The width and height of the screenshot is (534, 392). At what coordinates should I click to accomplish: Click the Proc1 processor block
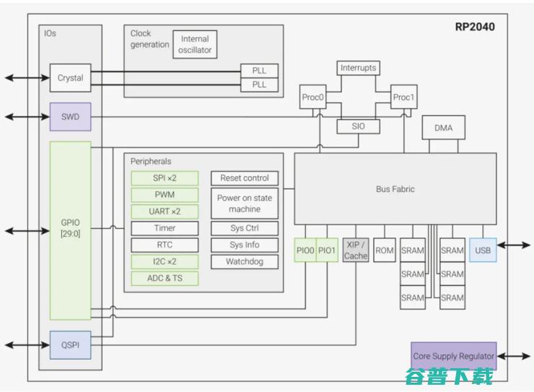coord(403,97)
